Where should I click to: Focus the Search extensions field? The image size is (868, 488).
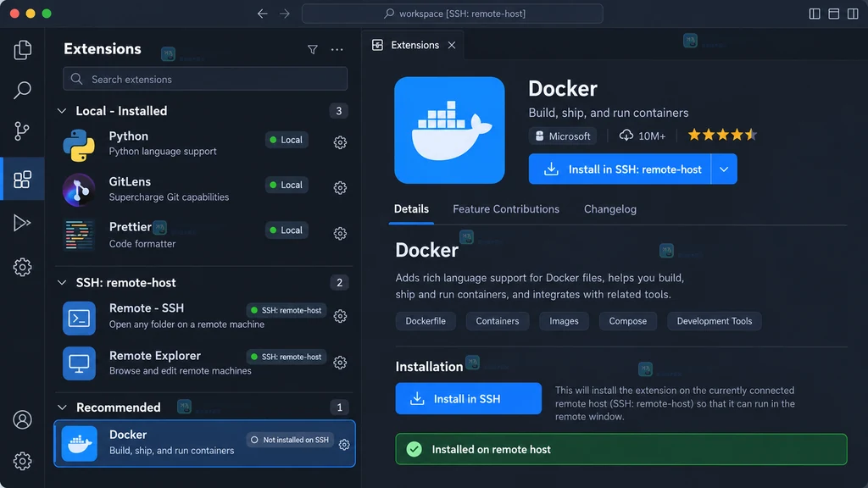205,79
